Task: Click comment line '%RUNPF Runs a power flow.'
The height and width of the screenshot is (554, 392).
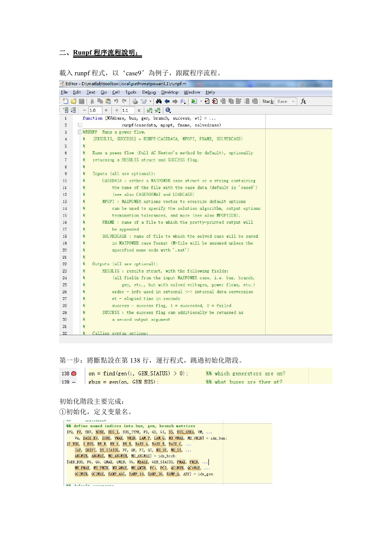Action: pyautogui.click(x=113, y=132)
